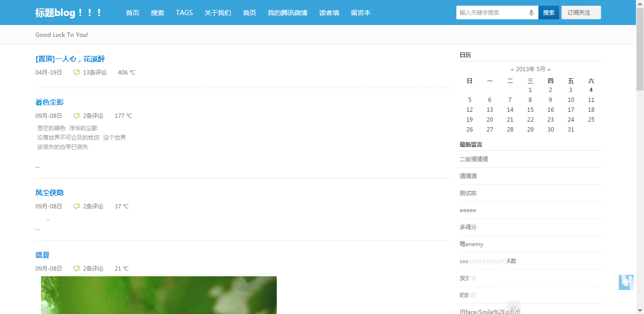Open the TAGS menu item
The width and height of the screenshot is (644, 314).
[184, 13]
